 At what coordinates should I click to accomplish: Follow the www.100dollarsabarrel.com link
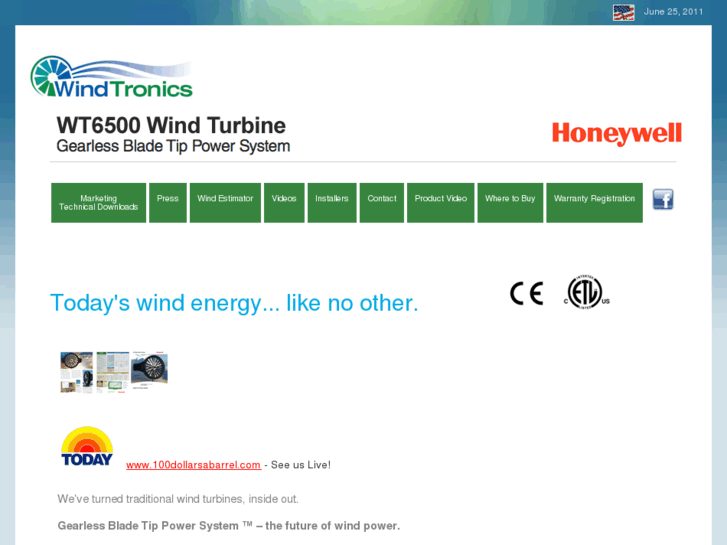coord(193,465)
